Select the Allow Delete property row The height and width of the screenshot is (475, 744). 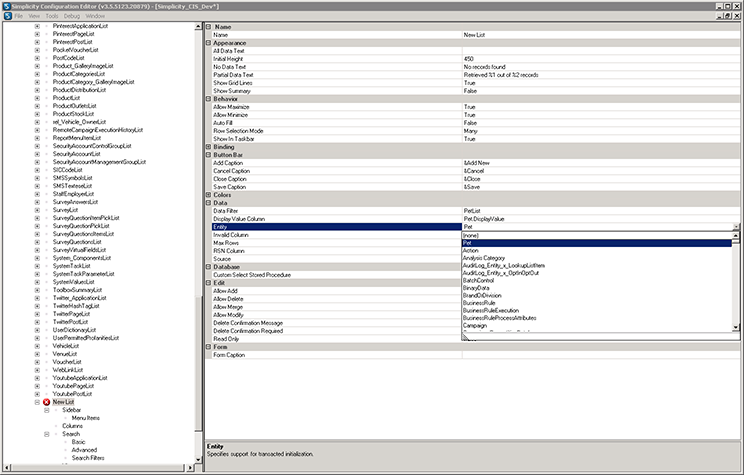(x=336, y=299)
